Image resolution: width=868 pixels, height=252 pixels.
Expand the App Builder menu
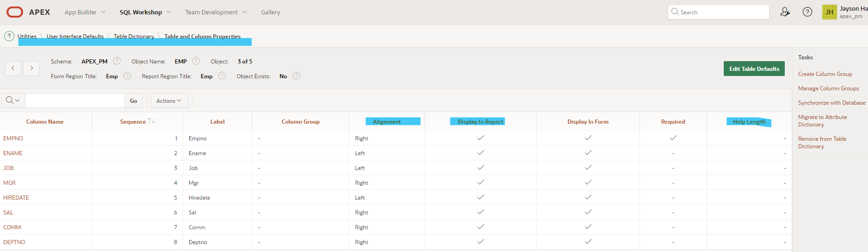point(85,12)
